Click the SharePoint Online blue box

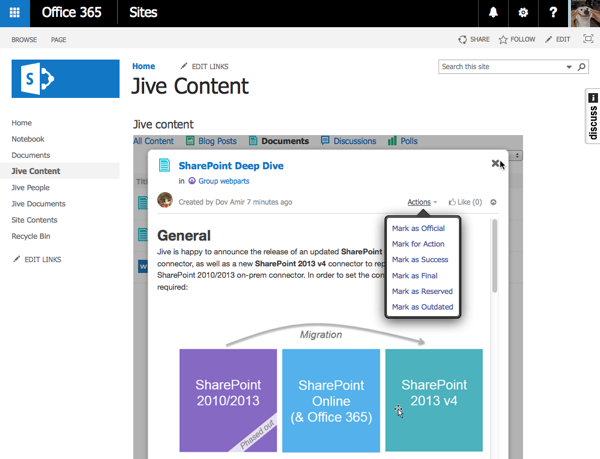[331, 400]
